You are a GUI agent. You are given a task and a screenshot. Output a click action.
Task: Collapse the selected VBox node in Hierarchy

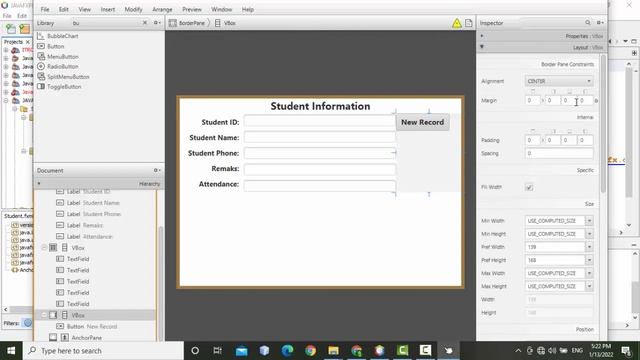[44, 315]
